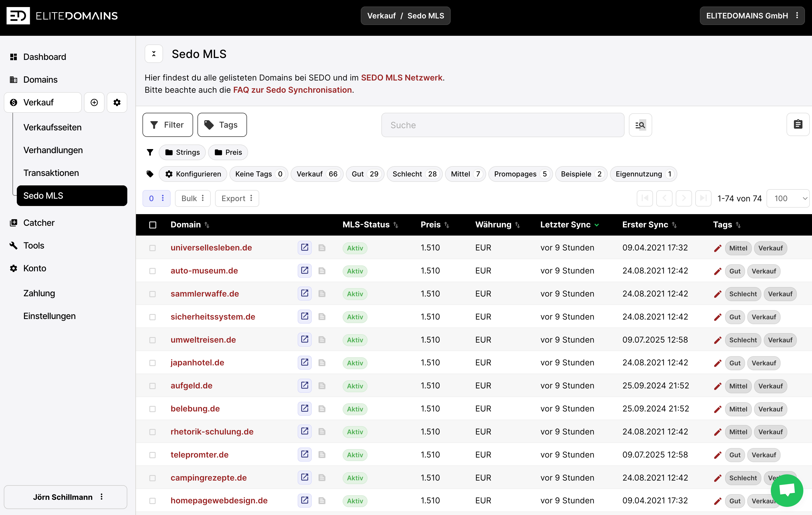This screenshot has width=812, height=515.
Task: Open advanced search icon next to Suche
Action: click(640, 125)
